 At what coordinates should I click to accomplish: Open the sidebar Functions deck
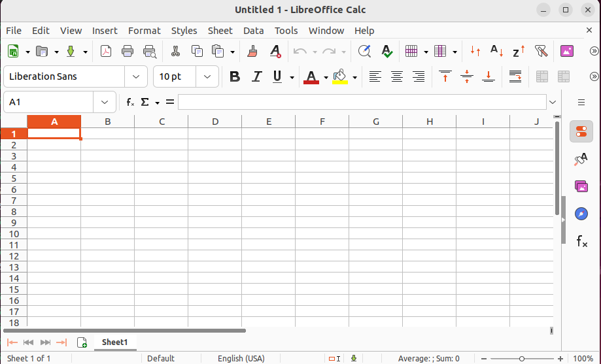[x=581, y=241]
